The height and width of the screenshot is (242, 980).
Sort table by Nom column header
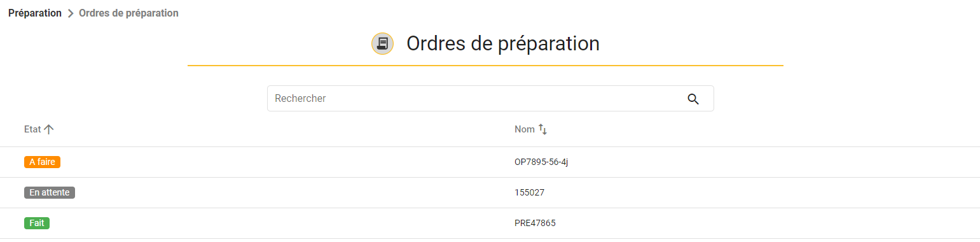coord(525,129)
